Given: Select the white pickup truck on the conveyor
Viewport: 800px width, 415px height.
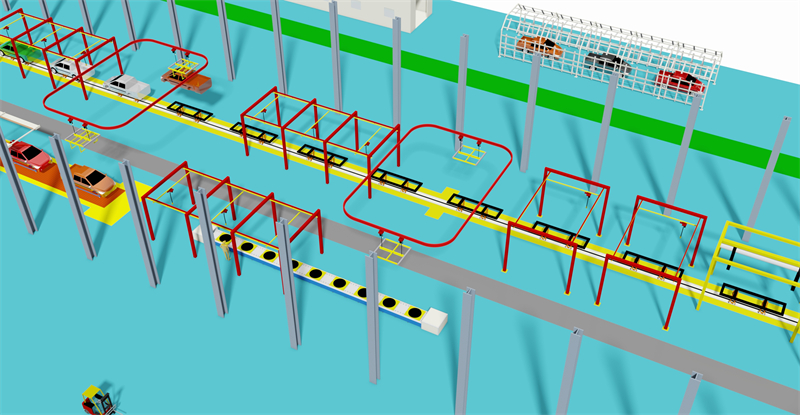Looking at the screenshot, I should click(x=127, y=87).
